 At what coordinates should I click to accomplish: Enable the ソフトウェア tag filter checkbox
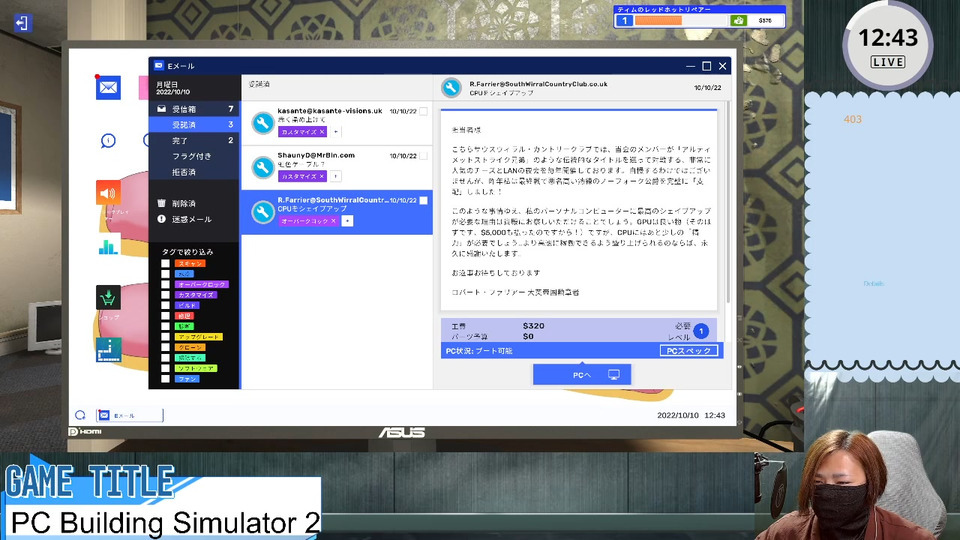(x=165, y=369)
